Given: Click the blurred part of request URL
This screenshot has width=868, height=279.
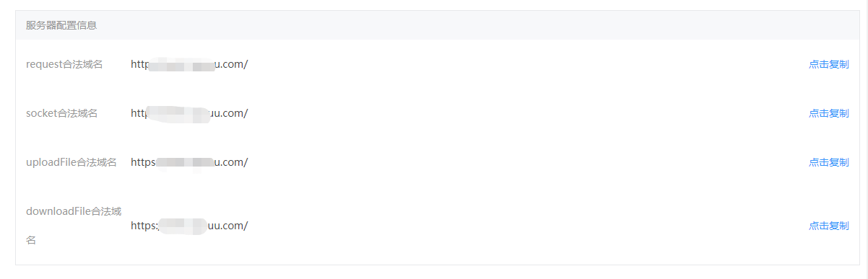Looking at the screenshot, I should 182,65.
